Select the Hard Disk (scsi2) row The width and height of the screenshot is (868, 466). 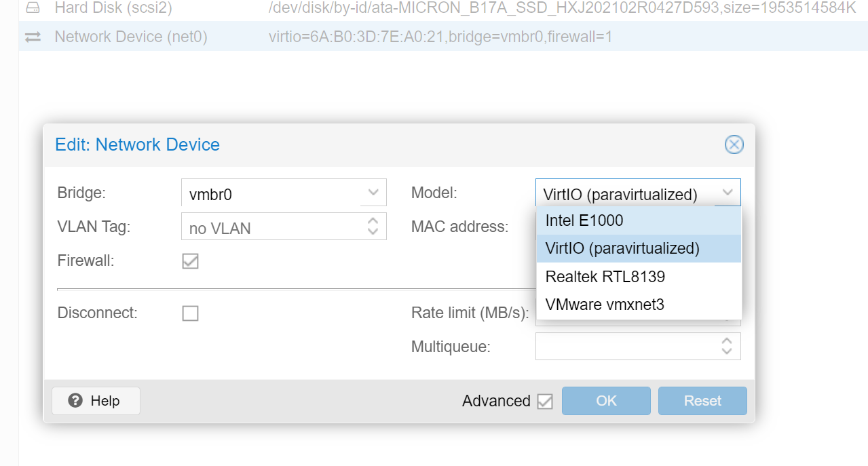(434, 8)
